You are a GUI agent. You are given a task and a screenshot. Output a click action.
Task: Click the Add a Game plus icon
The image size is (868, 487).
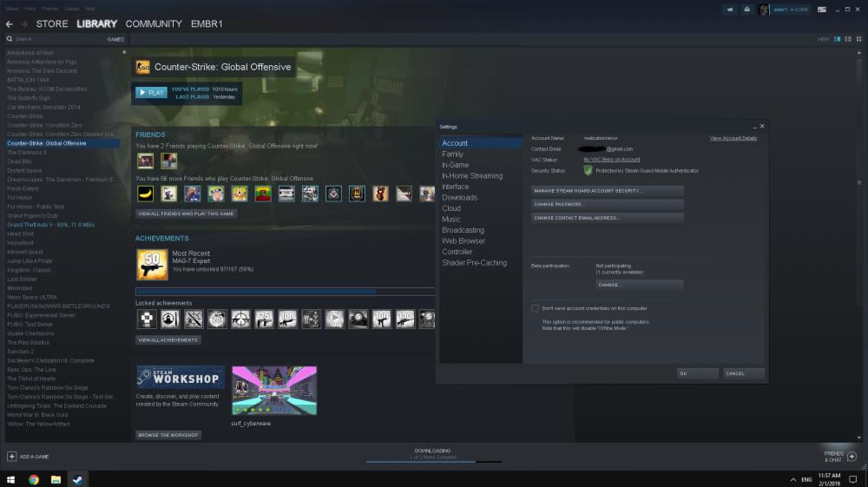(x=11, y=457)
